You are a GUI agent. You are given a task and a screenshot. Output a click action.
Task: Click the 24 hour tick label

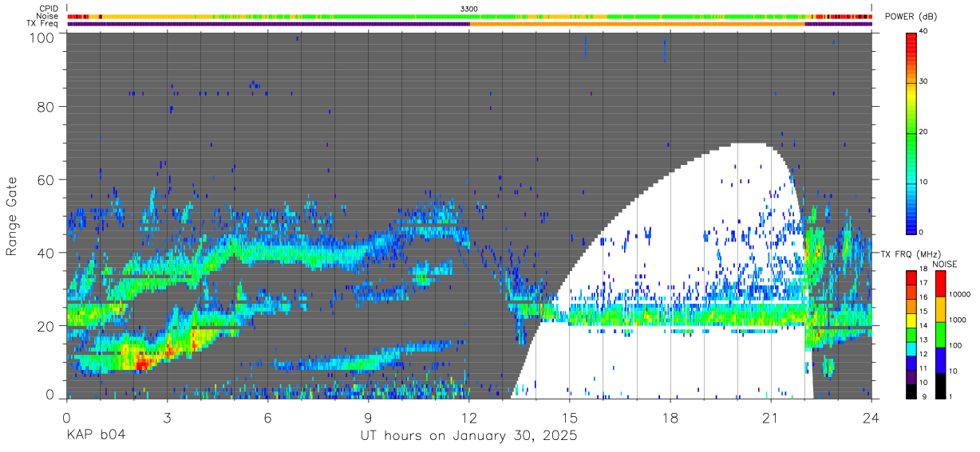[871, 418]
